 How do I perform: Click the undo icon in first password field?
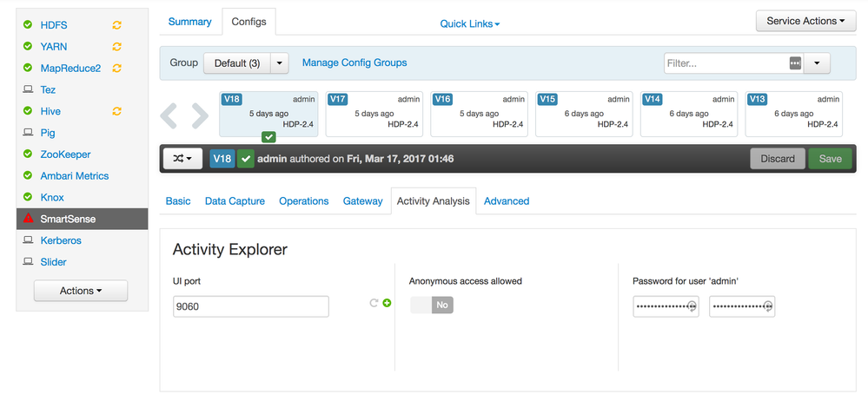tap(692, 306)
